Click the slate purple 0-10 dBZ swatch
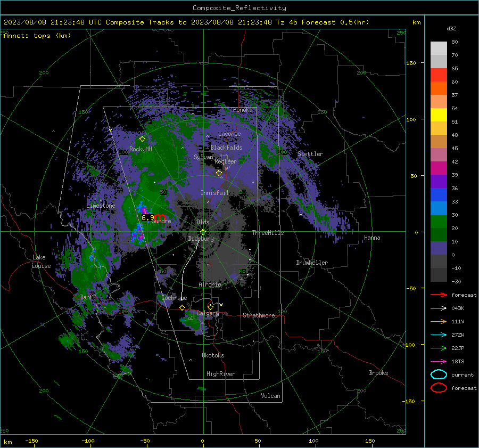The width and height of the screenshot is (479, 448). click(439, 248)
